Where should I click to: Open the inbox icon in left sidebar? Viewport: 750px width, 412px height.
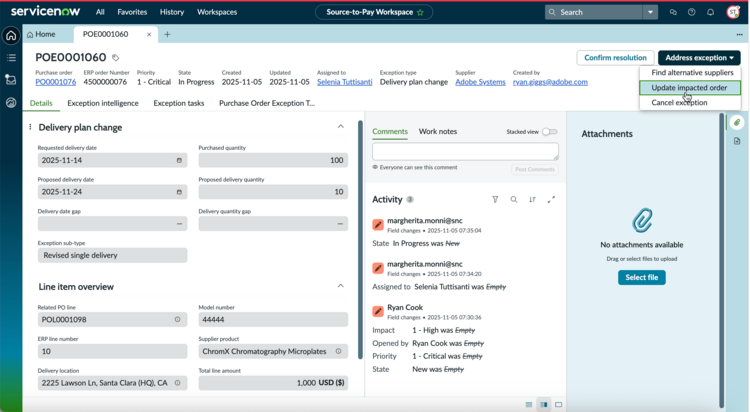click(11, 80)
